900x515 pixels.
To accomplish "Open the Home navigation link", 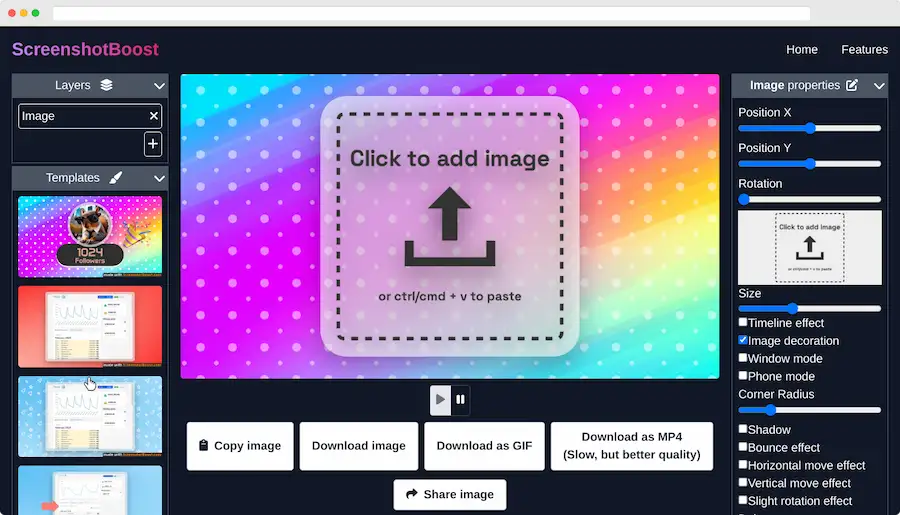I will pos(801,49).
